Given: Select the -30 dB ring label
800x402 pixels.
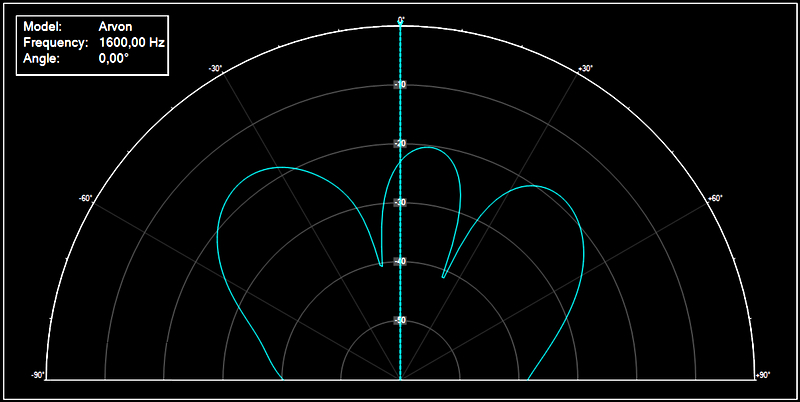Looking at the screenshot, I should tap(400, 203).
